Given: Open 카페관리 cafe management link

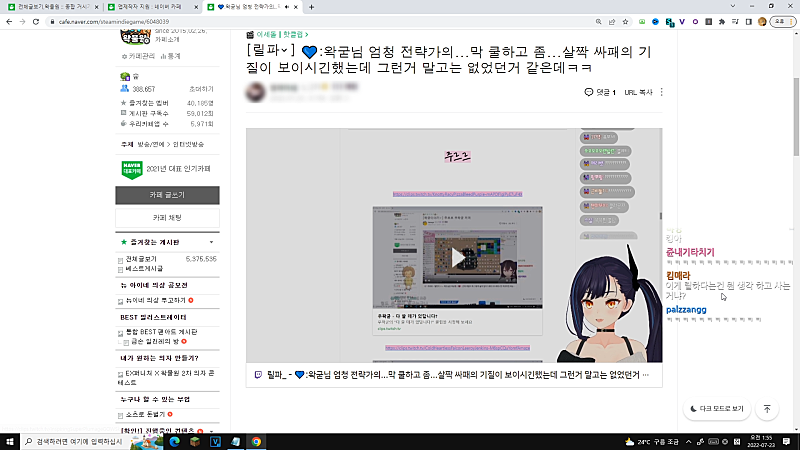Looking at the screenshot, I should 138,56.
